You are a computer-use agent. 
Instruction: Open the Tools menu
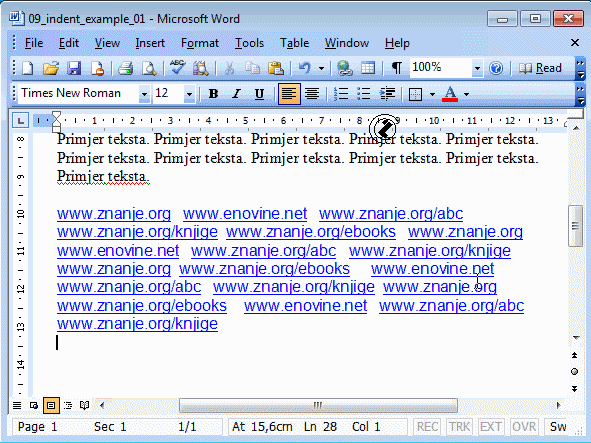point(249,43)
